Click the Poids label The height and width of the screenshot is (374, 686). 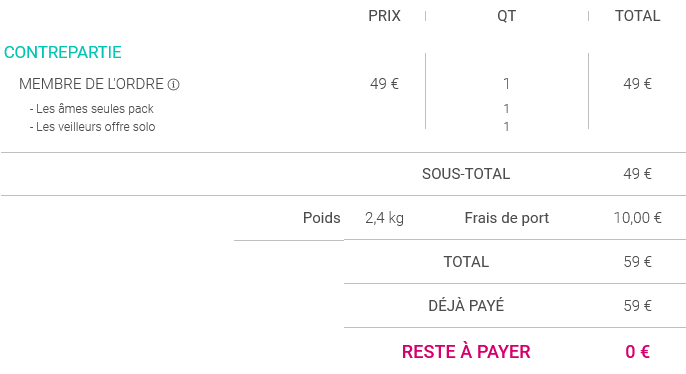click(322, 218)
